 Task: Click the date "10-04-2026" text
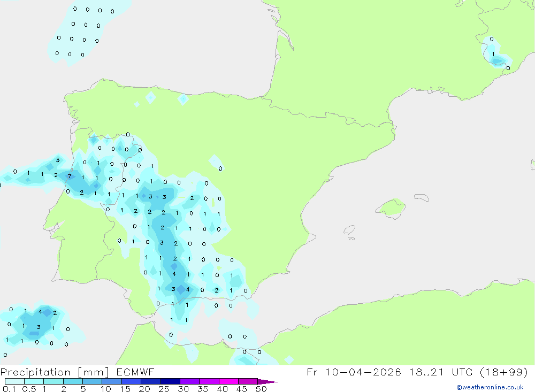[x=363, y=372]
